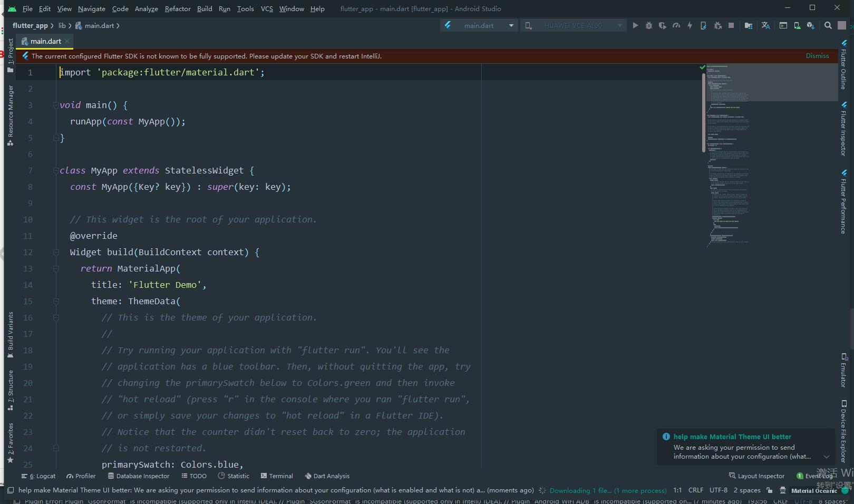Open AVD Manager icon in toolbar
Viewport: 854px width, 504px height.
(797, 25)
